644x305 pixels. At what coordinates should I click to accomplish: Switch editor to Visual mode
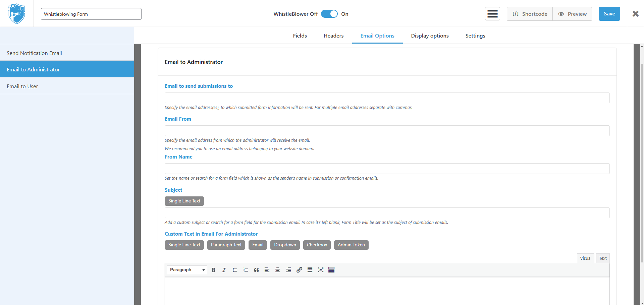pos(586,258)
